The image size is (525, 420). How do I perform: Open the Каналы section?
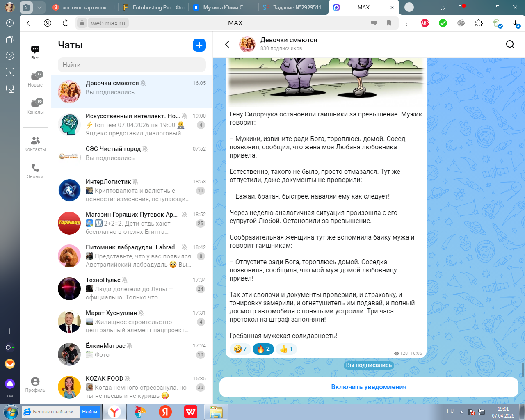click(35, 106)
